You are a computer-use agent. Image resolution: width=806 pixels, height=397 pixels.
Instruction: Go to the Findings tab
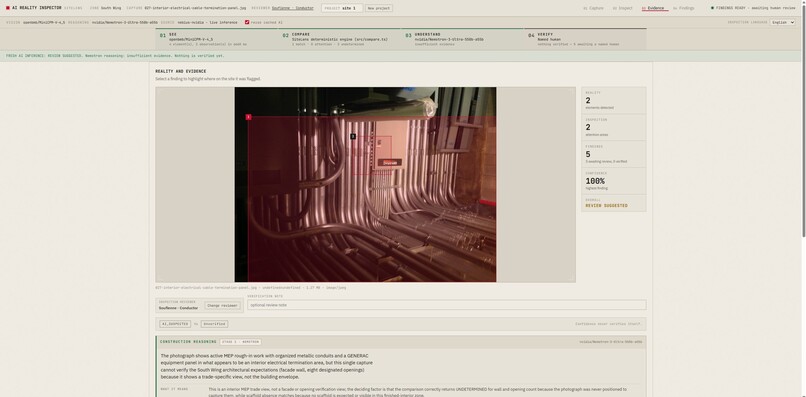tap(684, 8)
